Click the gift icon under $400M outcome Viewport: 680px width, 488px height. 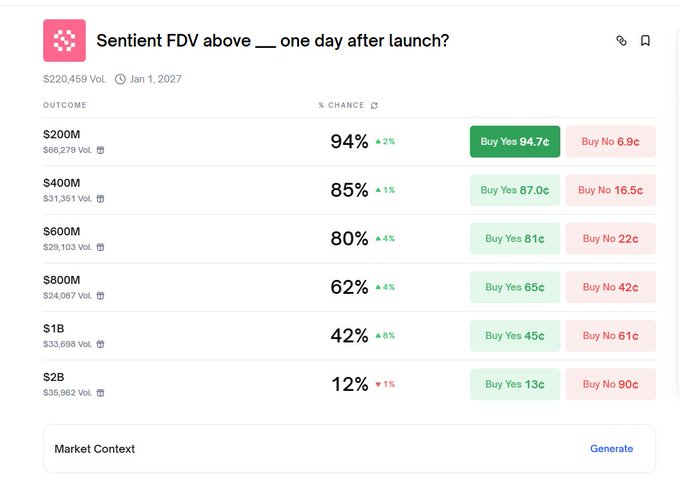tap(100, 198)
